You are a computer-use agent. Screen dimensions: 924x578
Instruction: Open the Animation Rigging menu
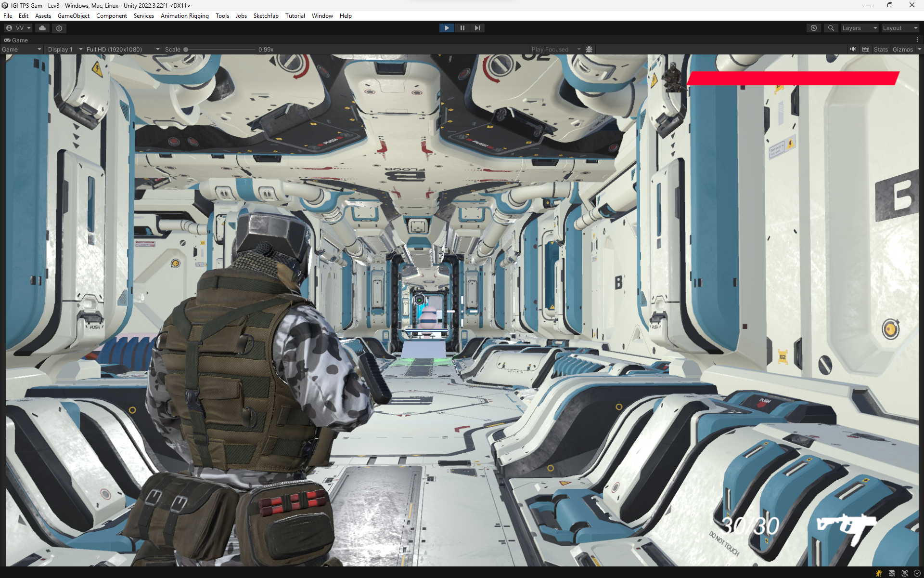184,16
